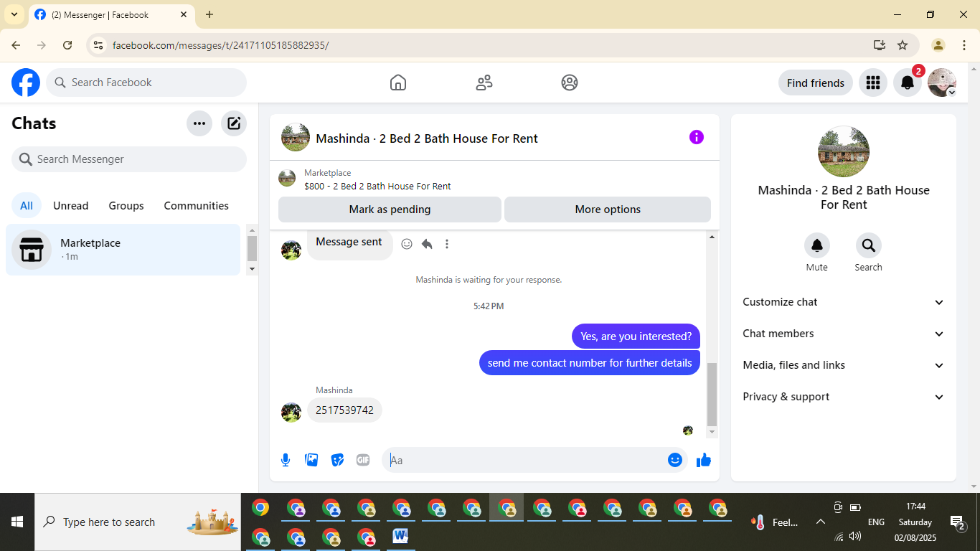
Task: Search in conversation magnifier icon
Action: 869,245
